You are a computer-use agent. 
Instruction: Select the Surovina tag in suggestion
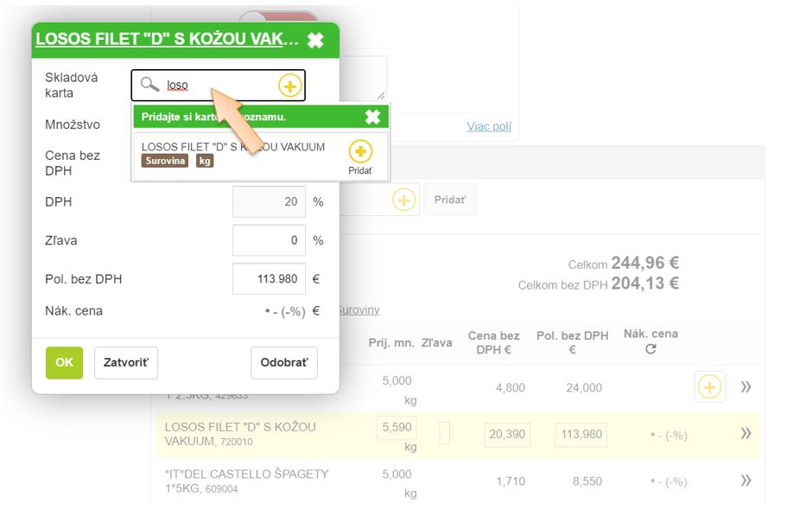click(164, 161)
